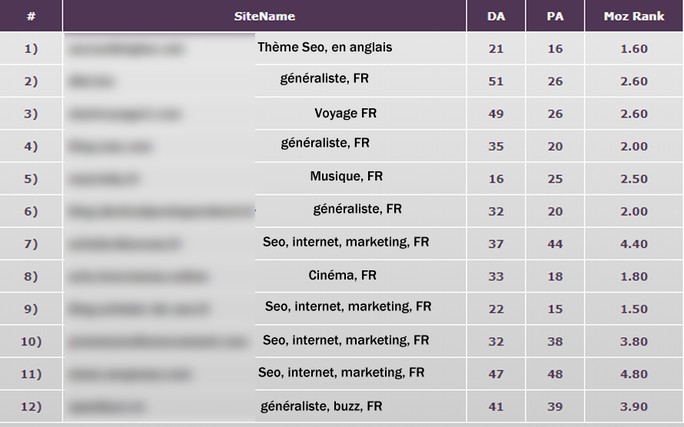The height and width of the screenshot is (427, 684).
Task: Click the PA column header
Action: [x=555, y=16]
